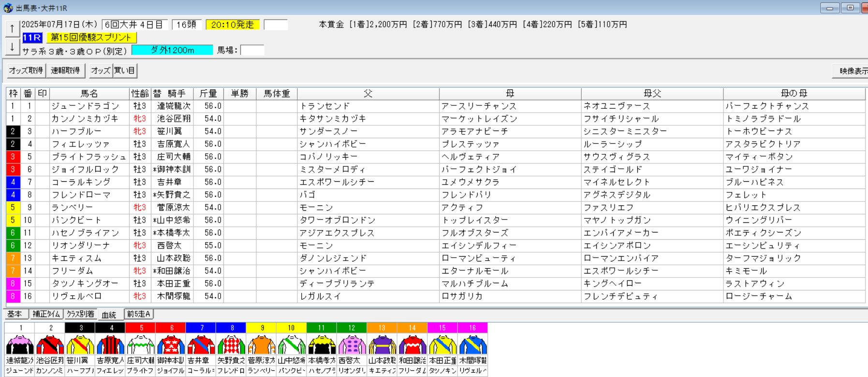
Task: Click the yellow 20:10発走 time field
Action: click(233, 25)
